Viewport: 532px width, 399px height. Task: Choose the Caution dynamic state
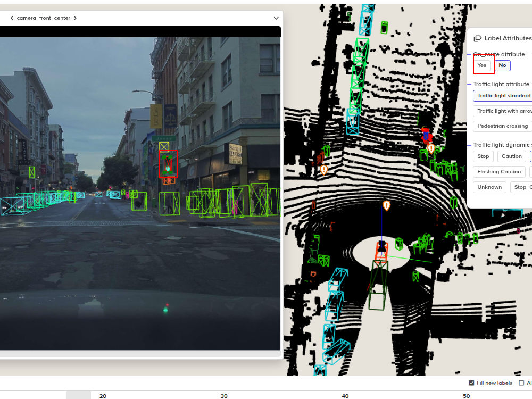(512, 156)
